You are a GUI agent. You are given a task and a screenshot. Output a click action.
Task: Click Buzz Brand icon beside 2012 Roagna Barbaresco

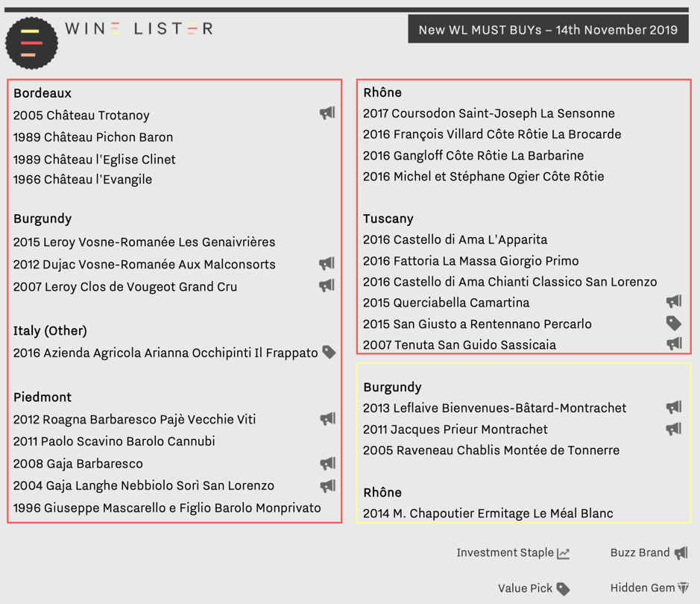tap(328, 419)
